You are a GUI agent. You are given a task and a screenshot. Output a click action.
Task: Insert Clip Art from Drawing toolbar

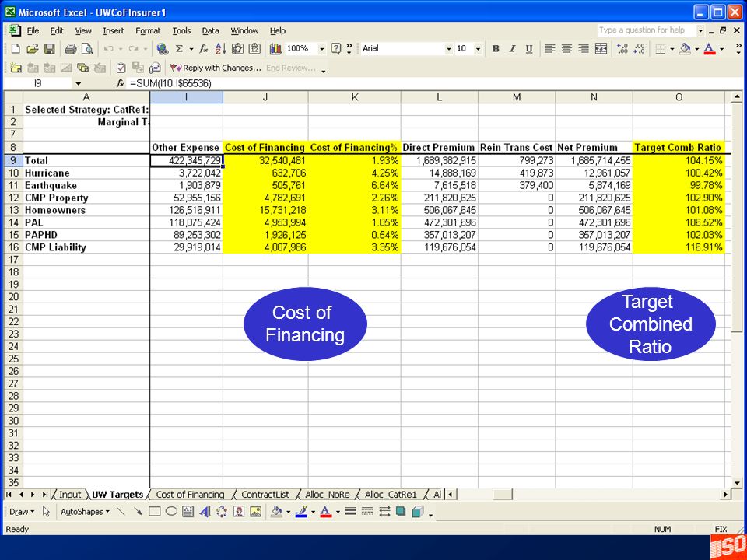(x=239, y=512)
